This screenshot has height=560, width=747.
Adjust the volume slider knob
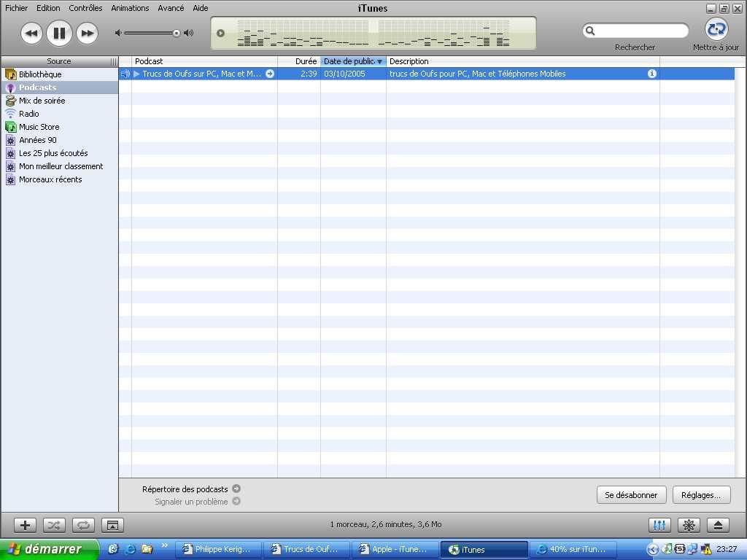click(x=177, y=33)
